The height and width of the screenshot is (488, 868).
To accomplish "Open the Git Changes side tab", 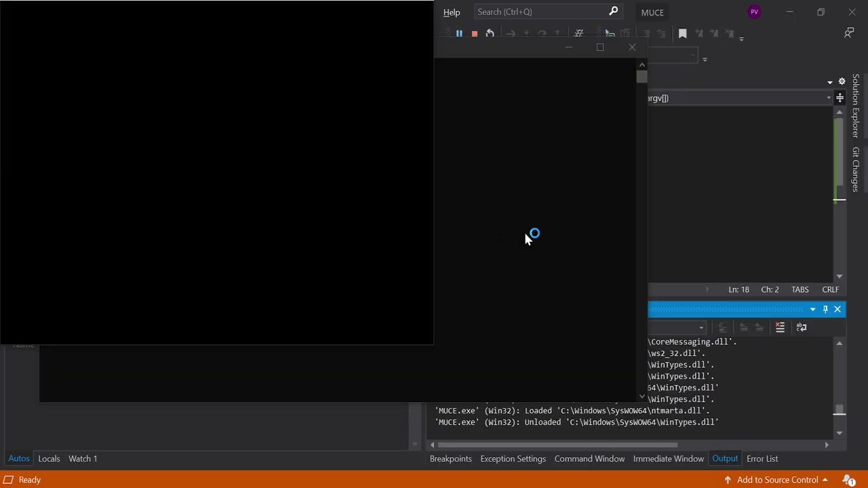I will point(856,169).
